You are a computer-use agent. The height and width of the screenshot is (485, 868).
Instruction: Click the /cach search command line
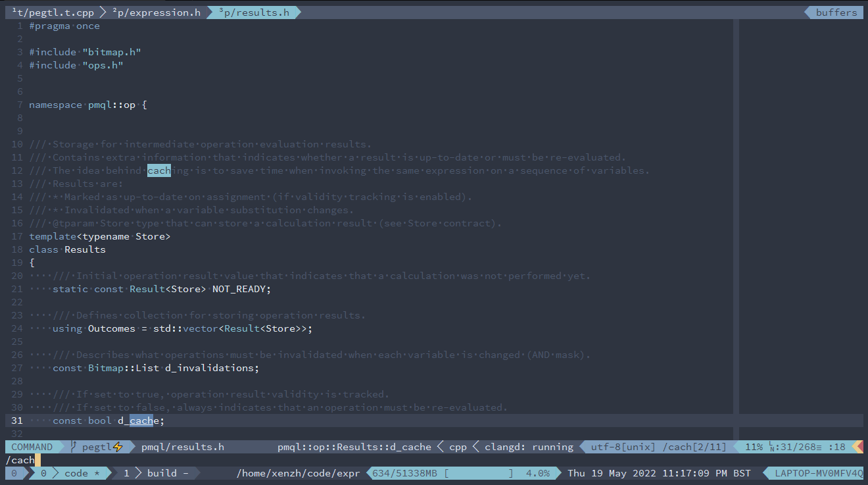click(x=20, y=460)
